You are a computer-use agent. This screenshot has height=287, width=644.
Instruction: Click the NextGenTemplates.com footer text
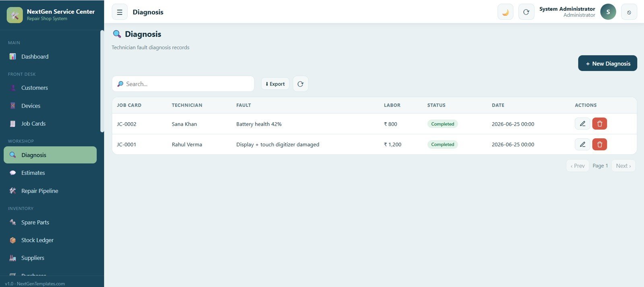(x=41, y=283)
